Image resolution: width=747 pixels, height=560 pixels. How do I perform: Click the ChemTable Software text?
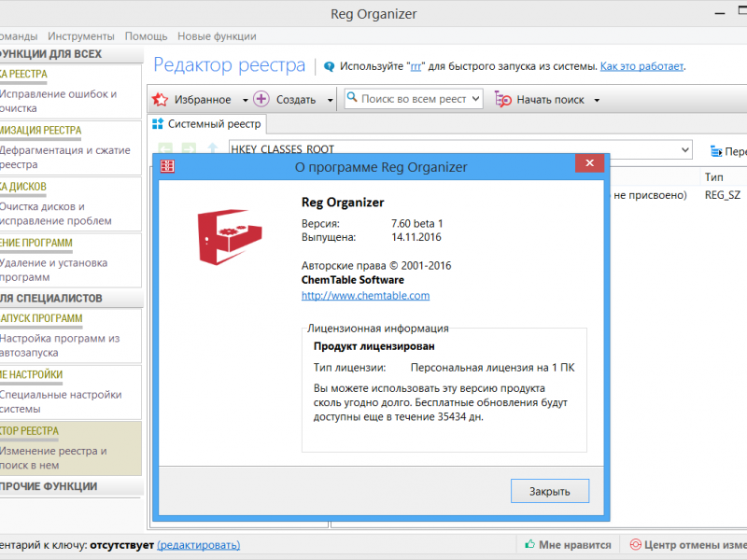point(353,280)
